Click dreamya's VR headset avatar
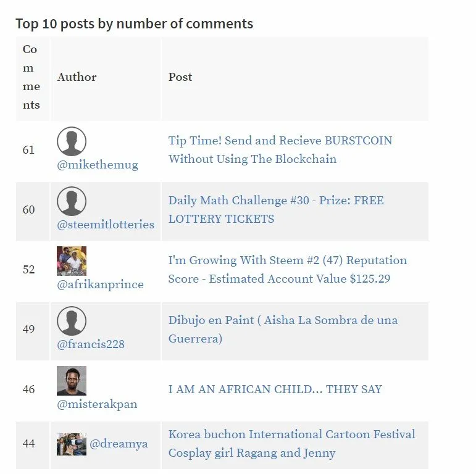 (72, 444)
